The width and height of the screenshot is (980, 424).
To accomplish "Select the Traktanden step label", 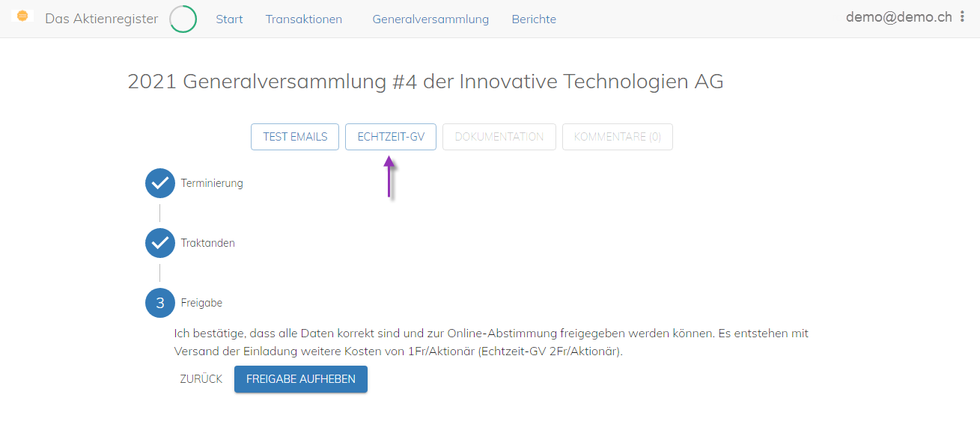I will tap(208, 243).
